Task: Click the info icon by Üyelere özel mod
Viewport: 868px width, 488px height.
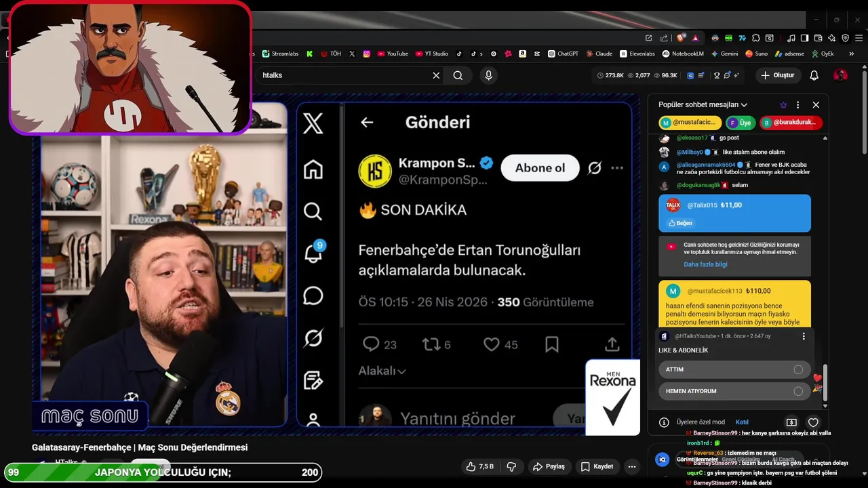Action: (x=664, y=422)
